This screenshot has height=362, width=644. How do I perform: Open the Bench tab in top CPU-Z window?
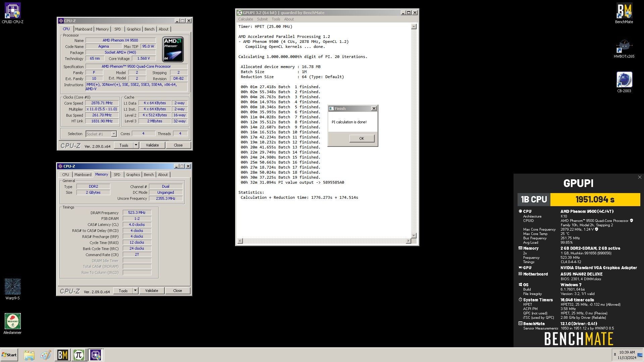150,29
